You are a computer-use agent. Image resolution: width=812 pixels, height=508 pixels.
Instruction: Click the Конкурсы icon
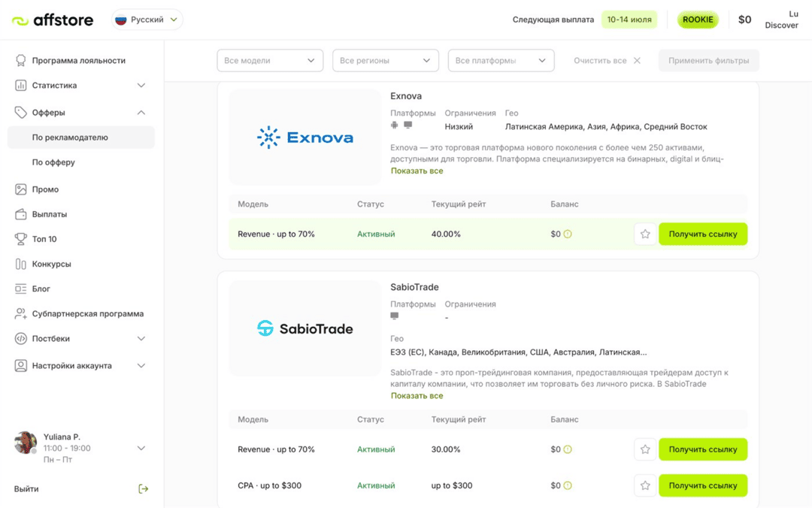point(21,264)
